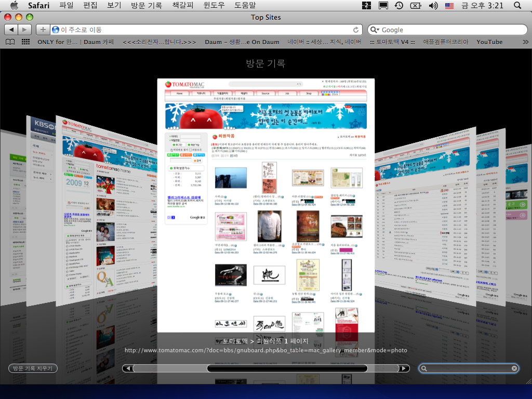Clear the history search field text

[514, 368]
